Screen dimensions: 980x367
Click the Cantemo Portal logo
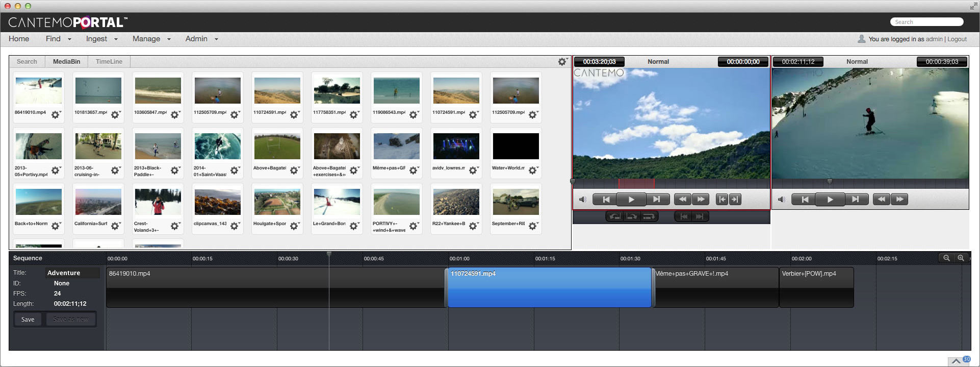pyautogui.click(x=68, y=22)
